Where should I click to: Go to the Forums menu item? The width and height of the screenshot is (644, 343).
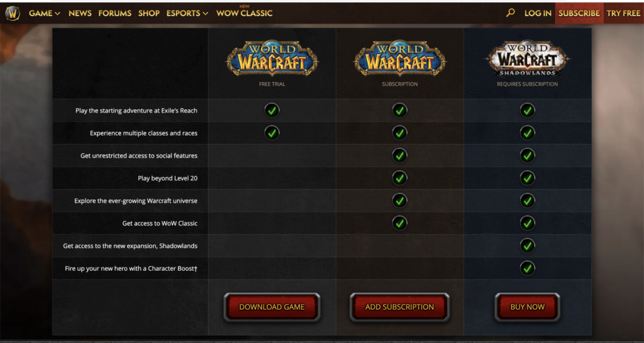coord(115,13)
